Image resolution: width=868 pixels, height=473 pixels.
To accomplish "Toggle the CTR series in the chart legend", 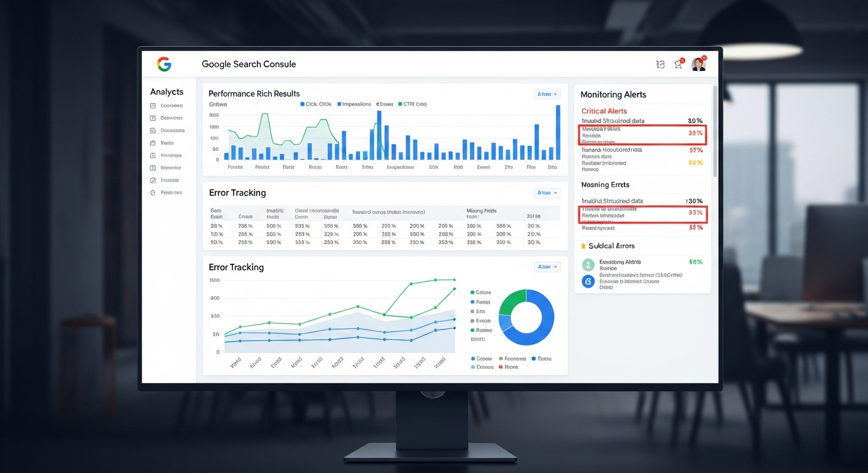I will click(412, 104).
